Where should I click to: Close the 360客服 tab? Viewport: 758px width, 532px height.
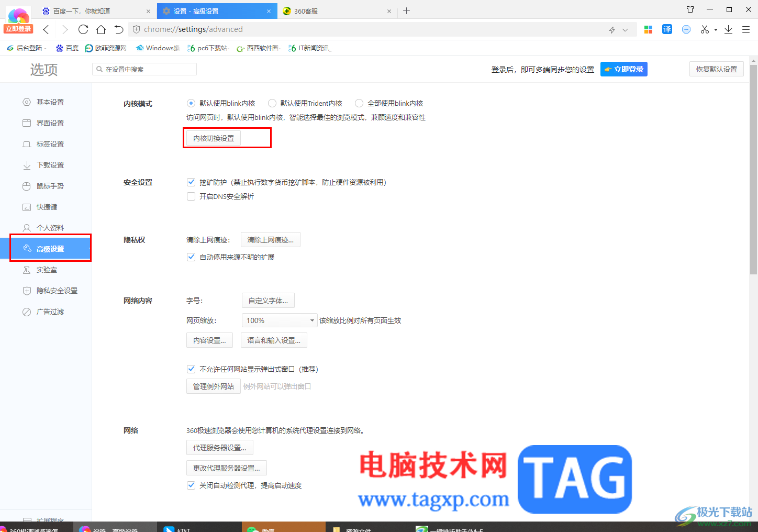tap(389, 11)
